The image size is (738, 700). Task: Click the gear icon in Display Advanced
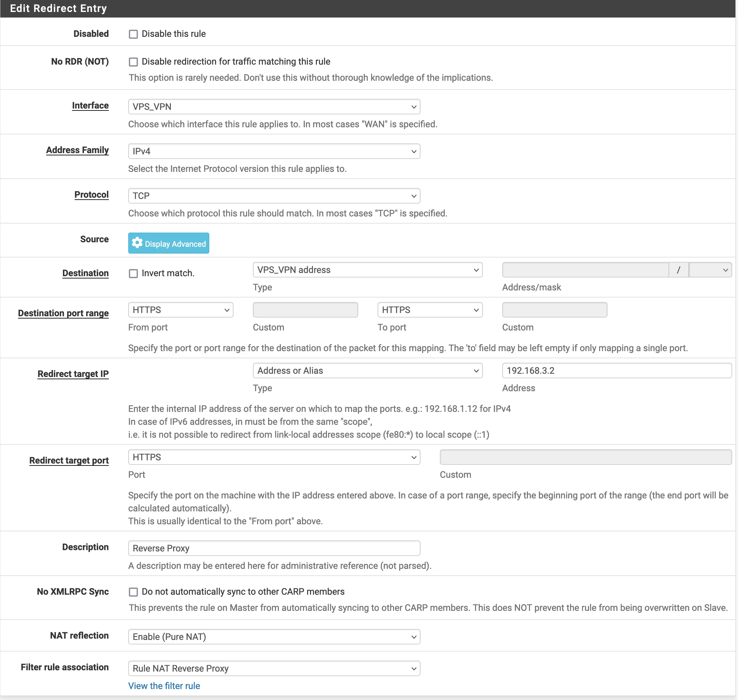point(137,243)
